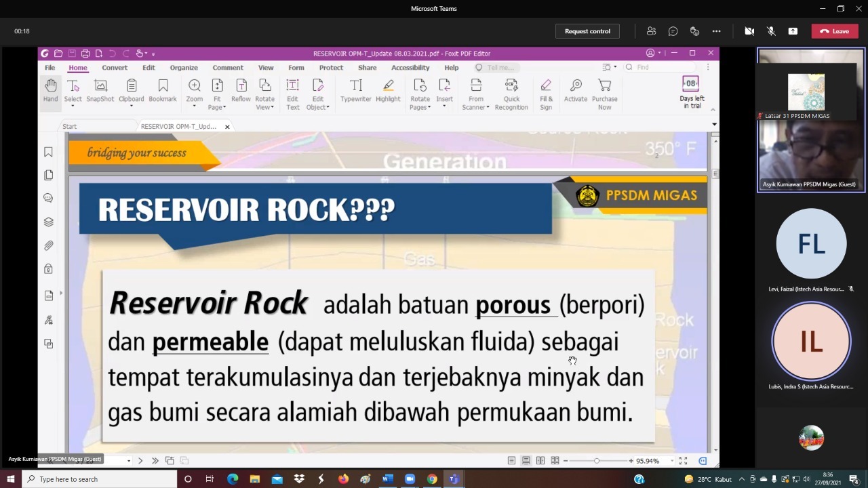Switch to the Organize ribbon tab
The width and height of the screenshot is (868, 488).
point(184,68)
